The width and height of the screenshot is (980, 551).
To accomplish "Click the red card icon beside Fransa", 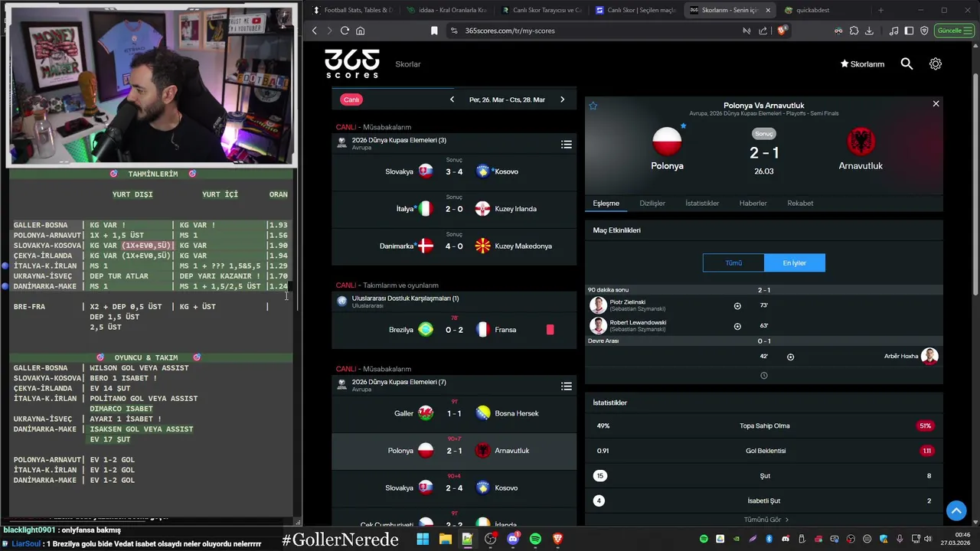I will click(550, 330).
